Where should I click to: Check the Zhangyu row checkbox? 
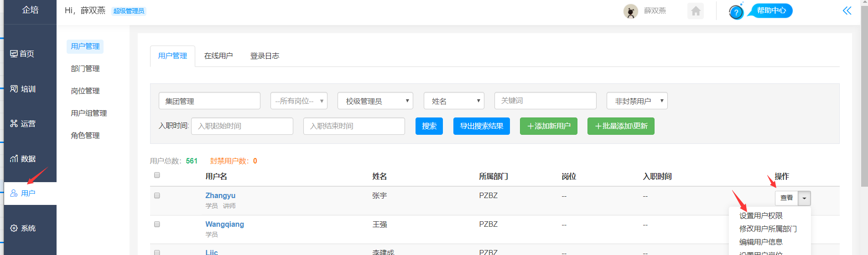click(157, 195)
